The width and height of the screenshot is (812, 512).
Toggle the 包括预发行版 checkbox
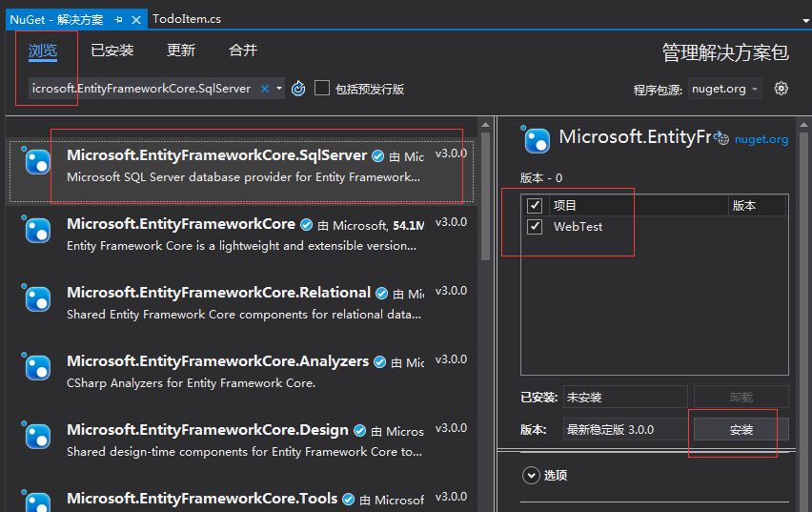(x=322, y=88)
